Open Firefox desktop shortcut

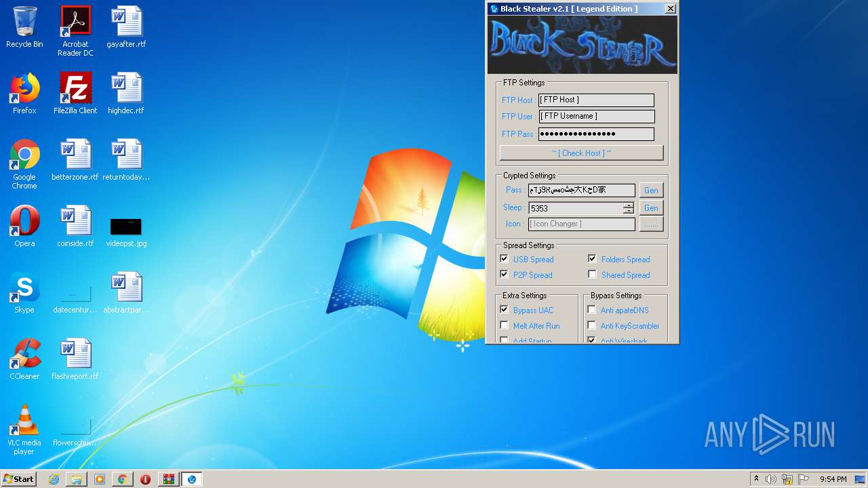24,94
